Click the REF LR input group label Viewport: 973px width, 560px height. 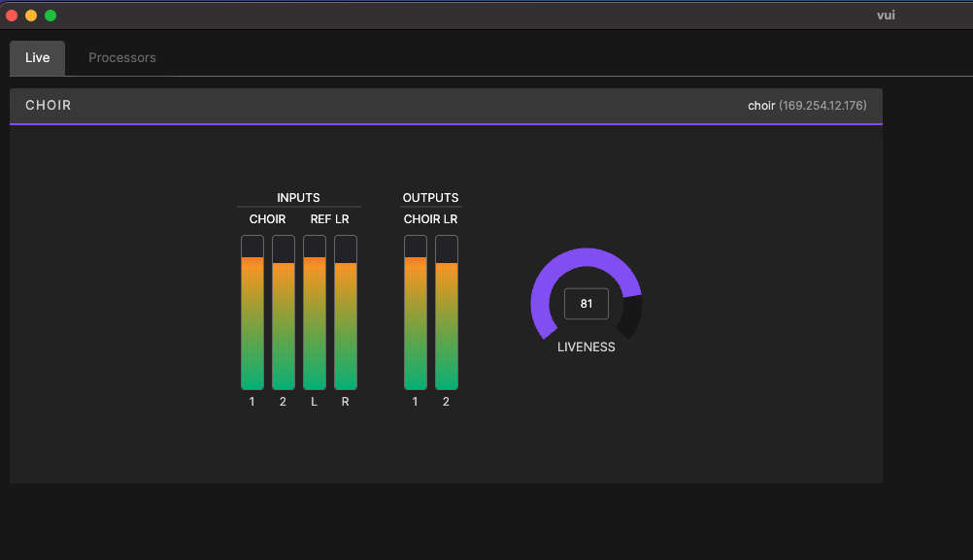pos(329,219)
